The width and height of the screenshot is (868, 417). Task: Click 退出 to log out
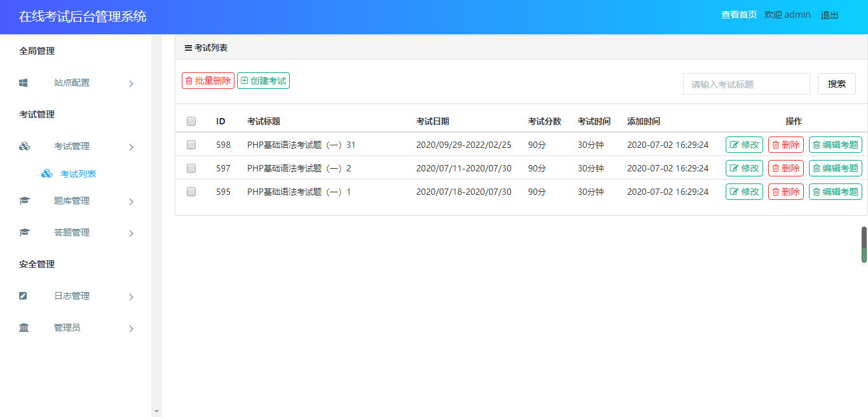829,15
